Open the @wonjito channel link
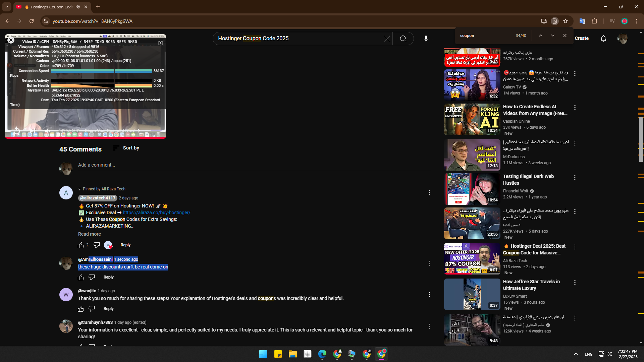The image size is (644, 362). 87,291
